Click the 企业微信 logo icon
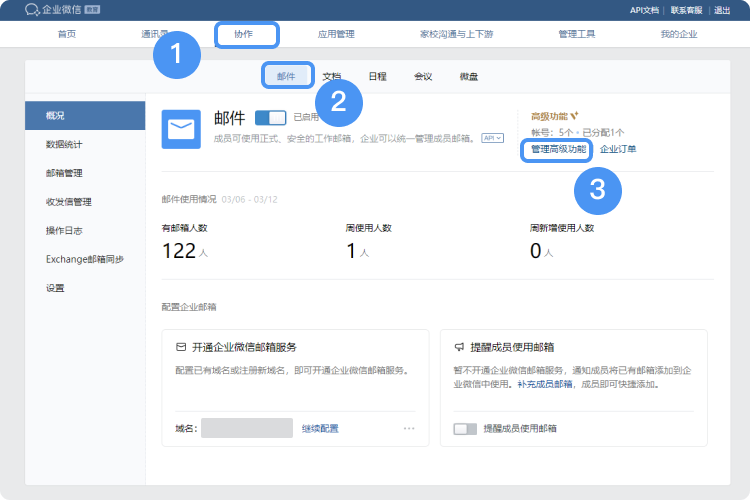The image size is (750, 500). [x=32, y=10]
